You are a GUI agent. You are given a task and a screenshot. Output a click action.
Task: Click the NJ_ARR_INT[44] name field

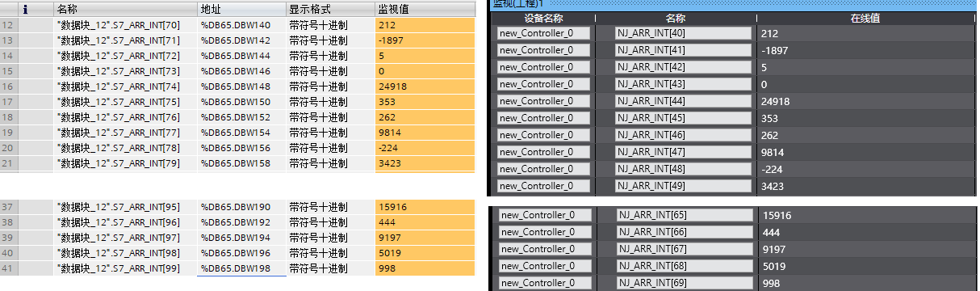point(683,101)
